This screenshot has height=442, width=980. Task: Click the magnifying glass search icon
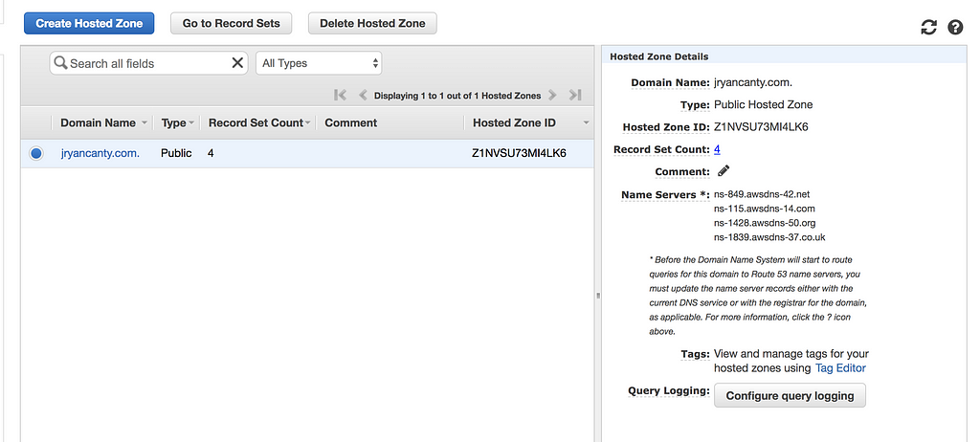coord(60,62)
